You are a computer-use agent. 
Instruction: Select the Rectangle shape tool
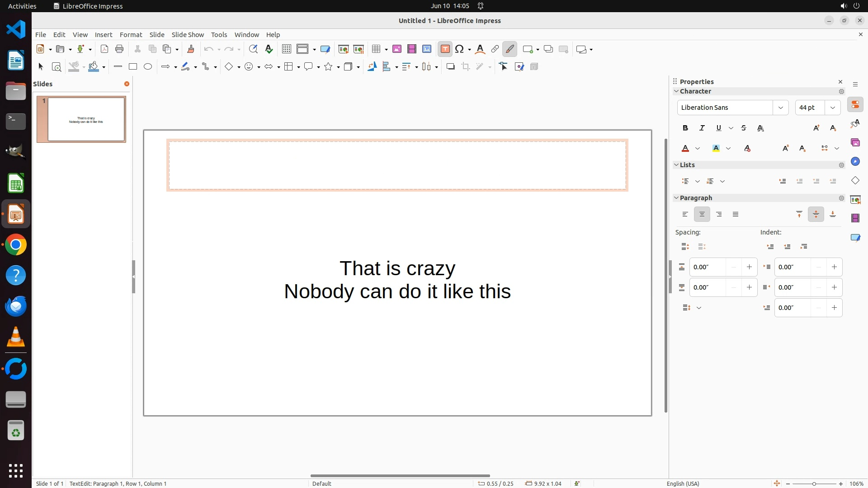point(133,67)
